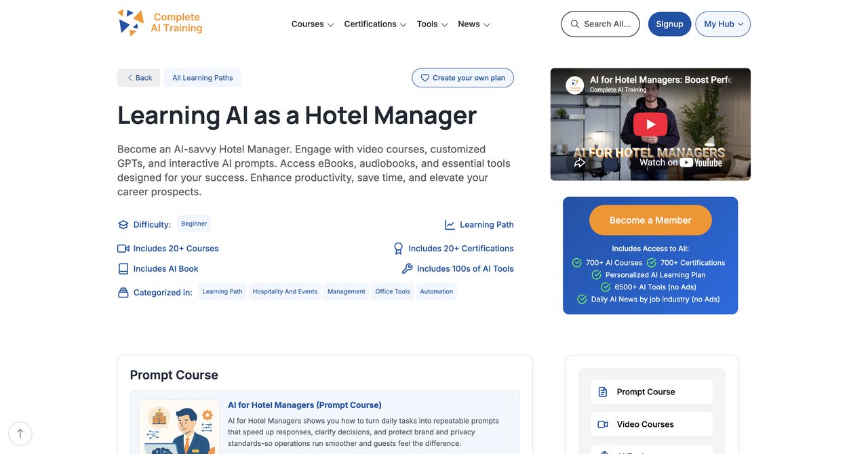The height and width of the screenshot is (454, 868).
Task: Click the Includes 20+ Courses text
Action: 176,249
